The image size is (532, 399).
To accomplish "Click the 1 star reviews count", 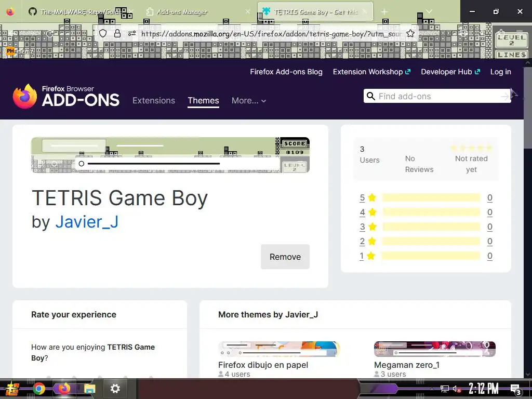I will (x=489, y=256).
